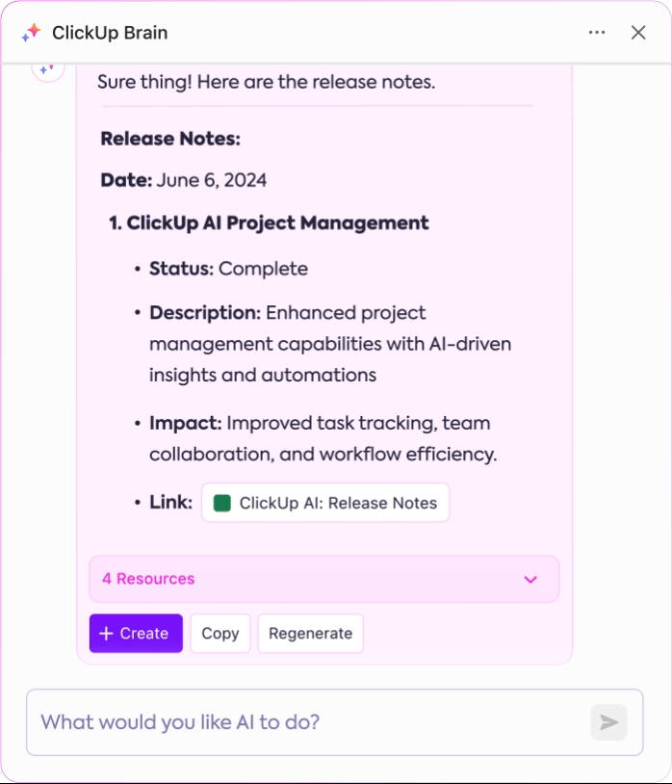The height and width of the screenshot is (784, 672).
Task: Copy the AI response
Action: point(220,634)
